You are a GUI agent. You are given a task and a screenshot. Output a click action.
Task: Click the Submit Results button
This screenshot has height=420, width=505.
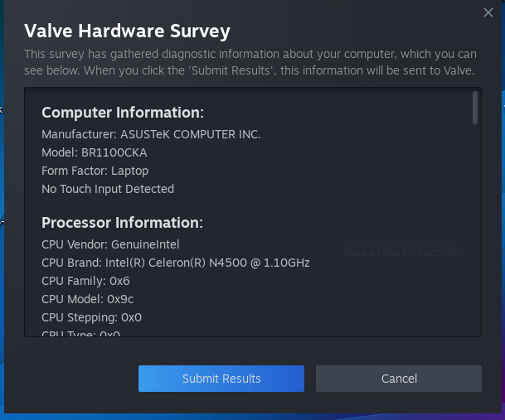click(x=221, y=379)
